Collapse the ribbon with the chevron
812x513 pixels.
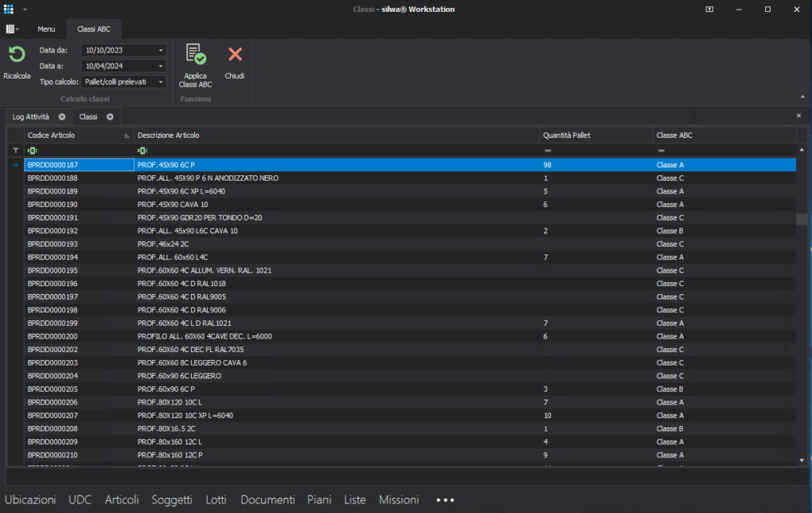(x=801, y=97)
